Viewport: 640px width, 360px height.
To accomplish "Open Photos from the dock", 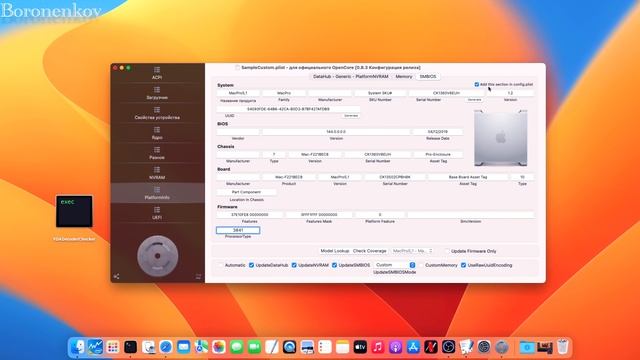I will click(219, 347).
